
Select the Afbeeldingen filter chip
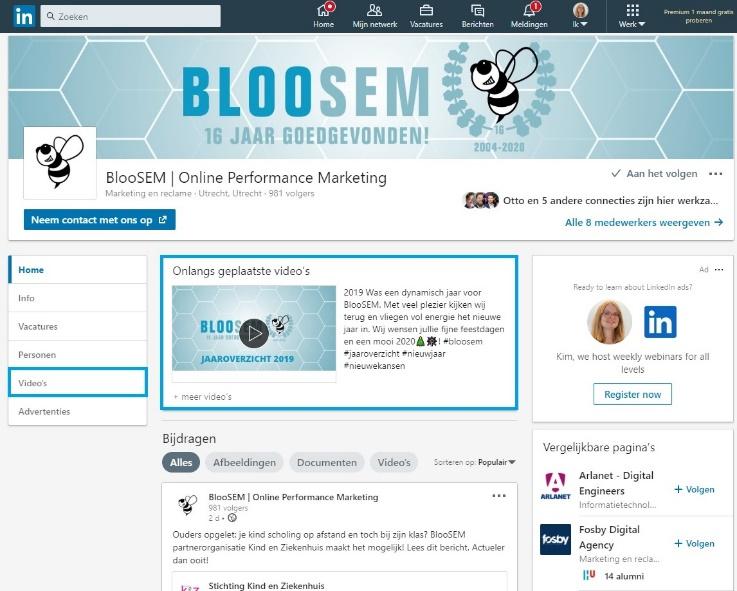(244, 462)
